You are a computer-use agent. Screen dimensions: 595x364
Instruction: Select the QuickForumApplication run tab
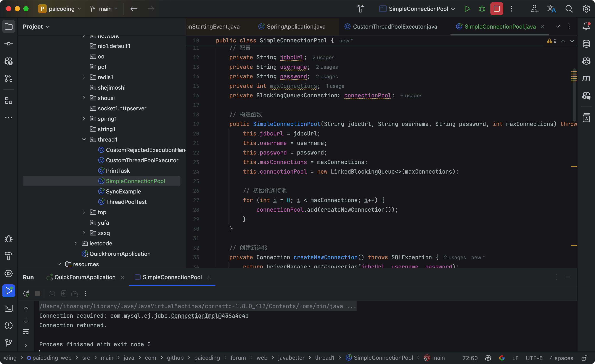pos(85,277)
